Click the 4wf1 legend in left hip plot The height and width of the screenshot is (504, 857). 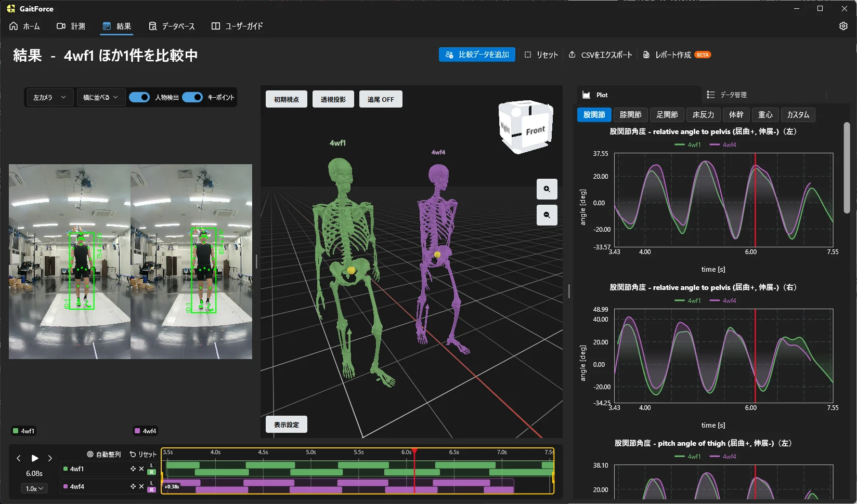click(687, 145)
